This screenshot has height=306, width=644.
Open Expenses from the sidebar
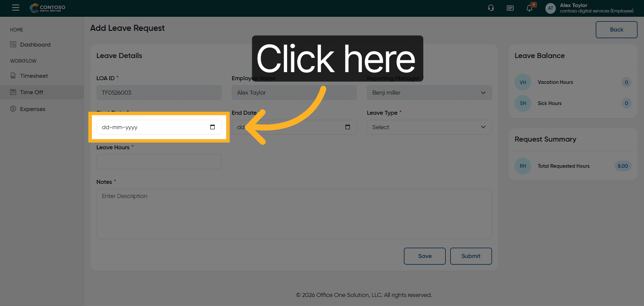click(x=33, y=109)
